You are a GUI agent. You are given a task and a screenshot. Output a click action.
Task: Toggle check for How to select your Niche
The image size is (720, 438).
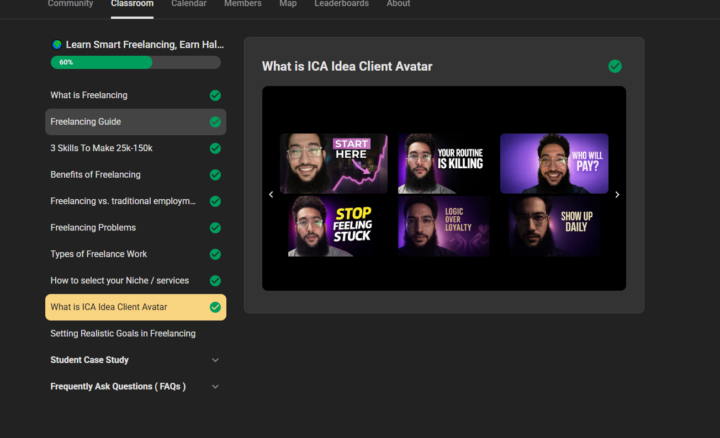coord(215,281)
